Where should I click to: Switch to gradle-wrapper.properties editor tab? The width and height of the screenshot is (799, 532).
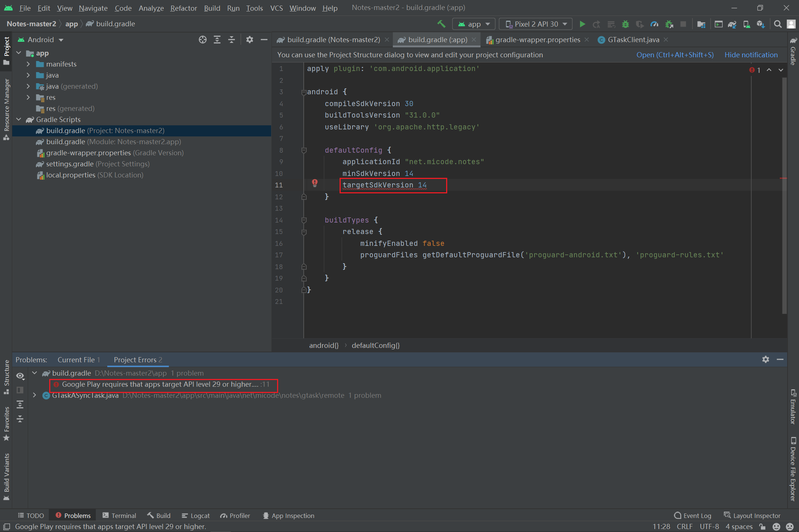[x=537, y=40]
